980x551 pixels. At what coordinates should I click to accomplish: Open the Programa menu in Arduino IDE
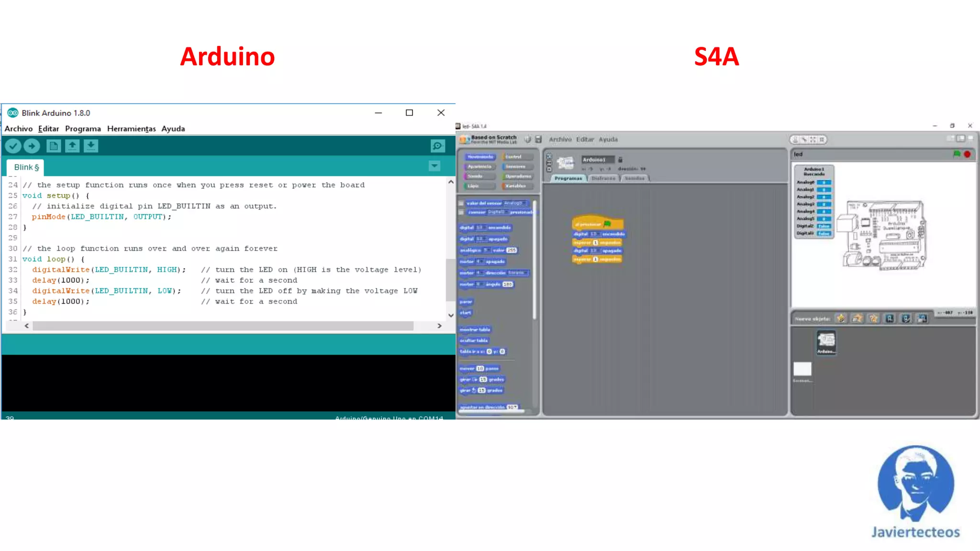[x=83, y=129]
